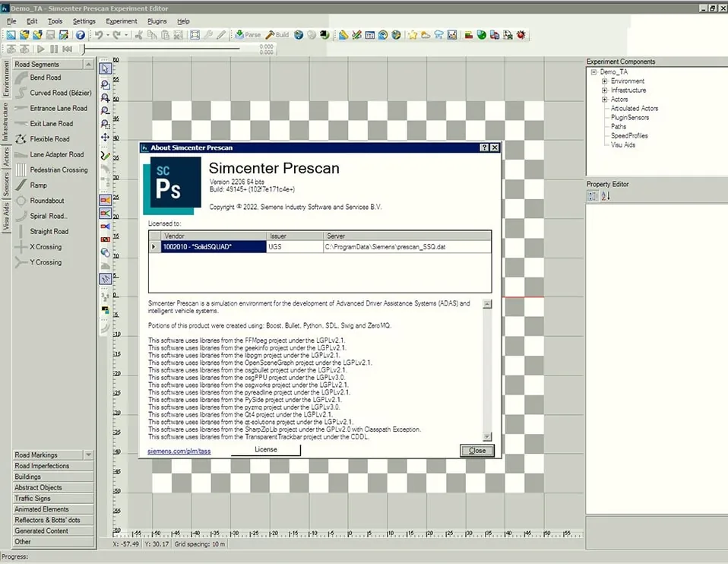
Task: Click the Play simulation button
Action: (x=41, y=49)
